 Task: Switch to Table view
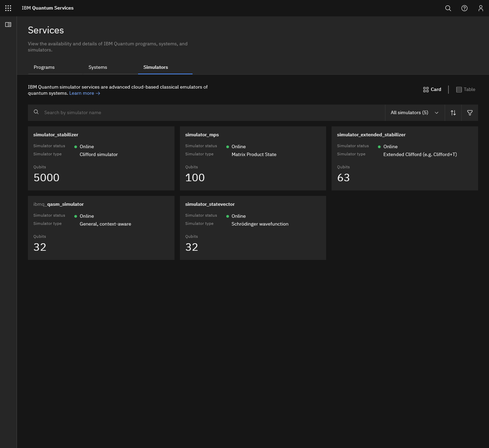pyautogui.click(x=465, y=90)
